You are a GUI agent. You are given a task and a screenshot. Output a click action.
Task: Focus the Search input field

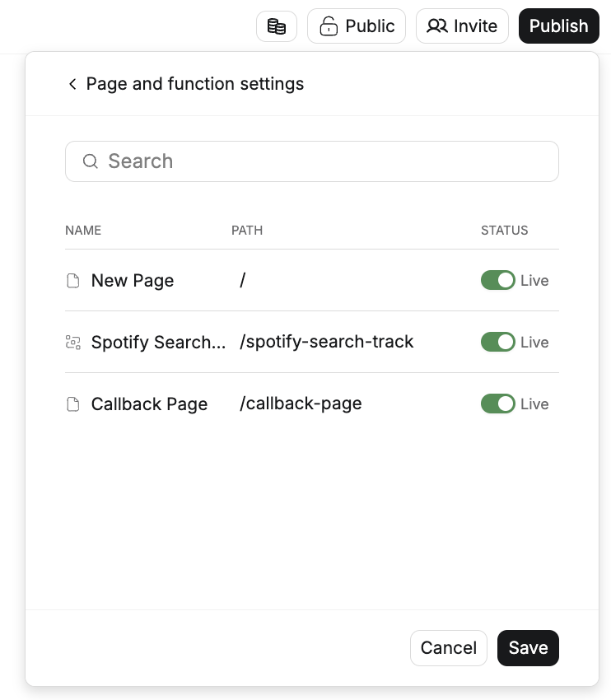pyautogui.click(x=312, y=161)
